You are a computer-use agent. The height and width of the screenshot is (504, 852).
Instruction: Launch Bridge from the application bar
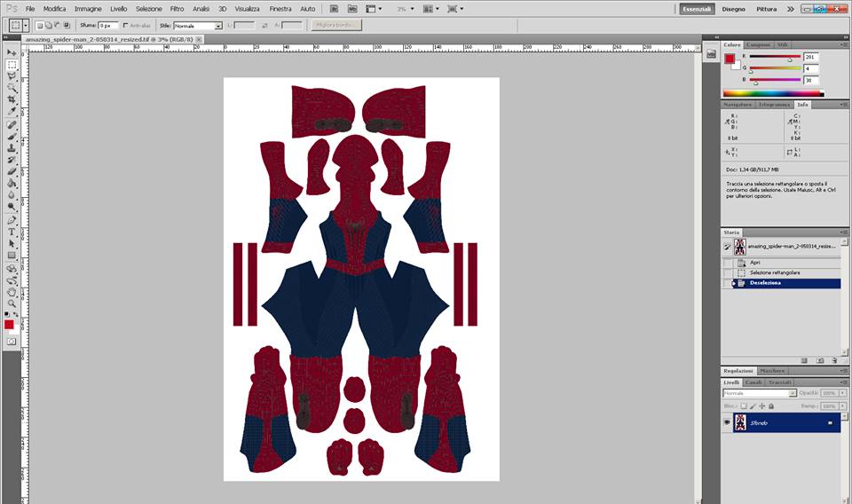335,9
